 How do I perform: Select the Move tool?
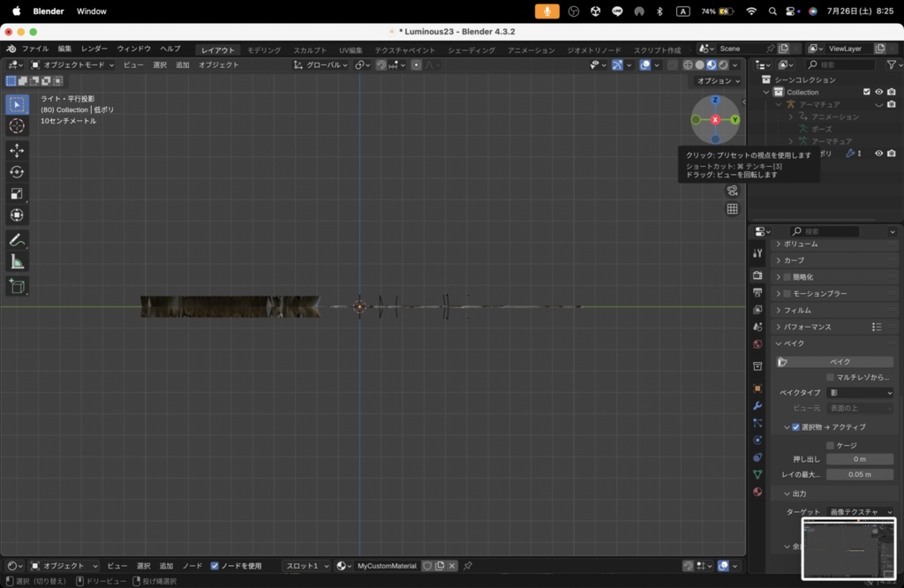(17, 150)
